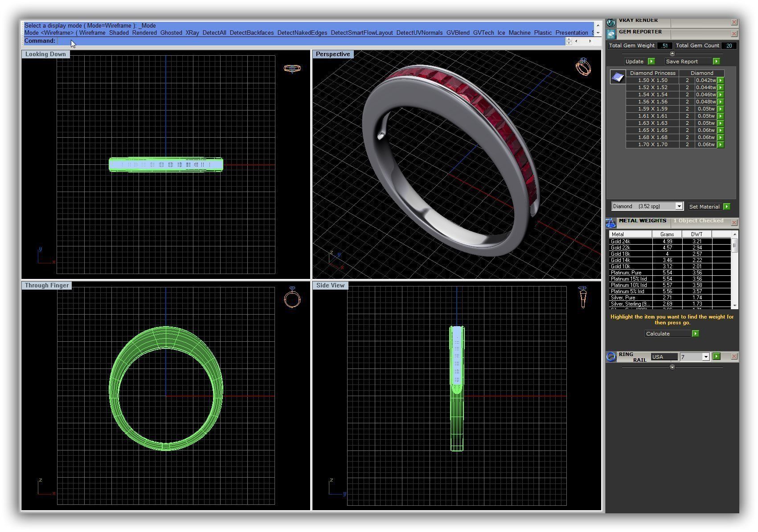Click ring orientation icon in Looking Down viewport
Screen dimensions: 758x532
292,68
